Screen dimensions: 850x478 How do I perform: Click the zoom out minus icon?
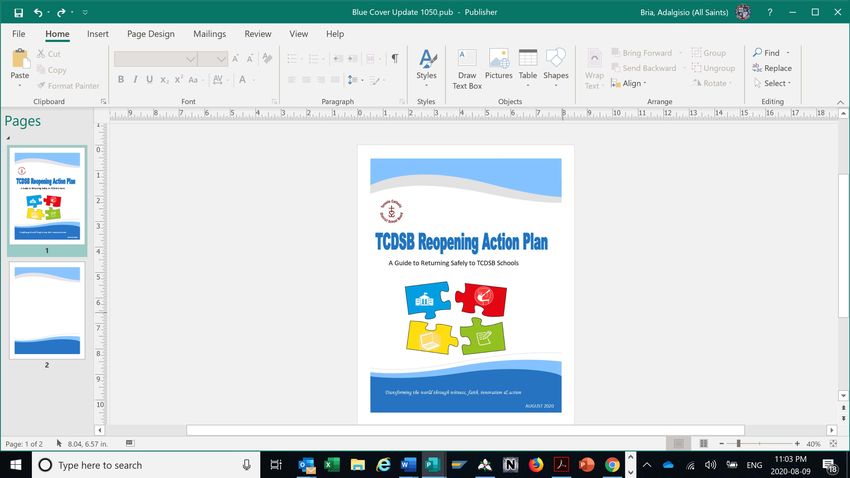pos(722,443)
